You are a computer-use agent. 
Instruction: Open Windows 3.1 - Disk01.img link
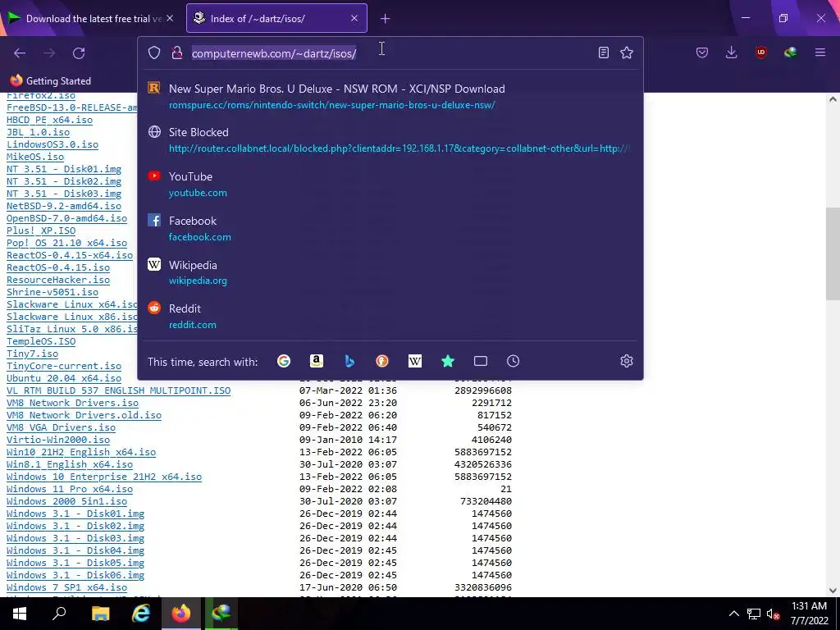point(75,514)
